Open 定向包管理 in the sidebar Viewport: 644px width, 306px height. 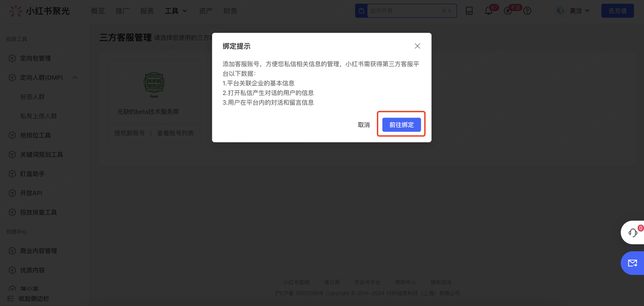[35, 58]
